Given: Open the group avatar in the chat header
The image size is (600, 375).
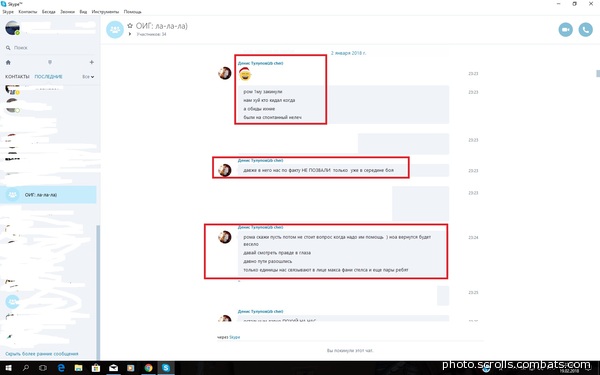Looking at the screenshot, I should click(x=115, y=30).
